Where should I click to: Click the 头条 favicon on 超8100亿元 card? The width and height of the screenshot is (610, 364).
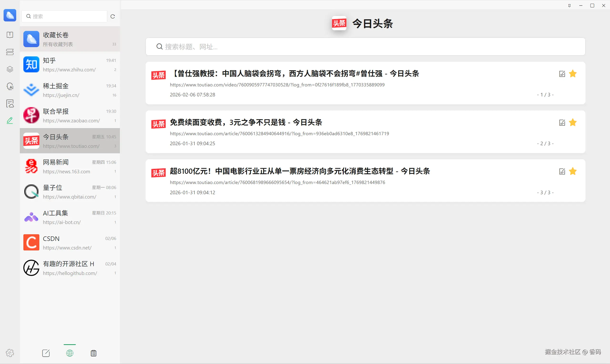158,173
